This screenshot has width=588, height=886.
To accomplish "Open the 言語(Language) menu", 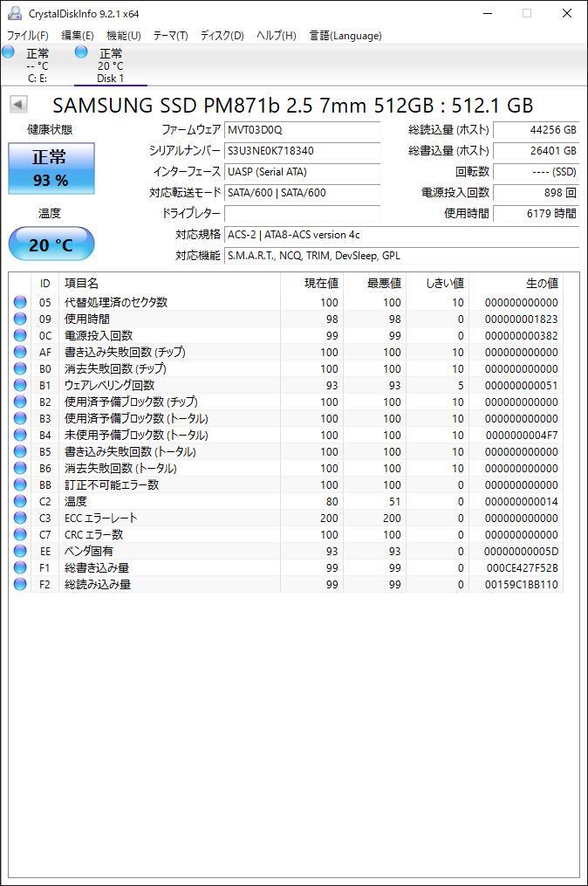I will point(345,36).
